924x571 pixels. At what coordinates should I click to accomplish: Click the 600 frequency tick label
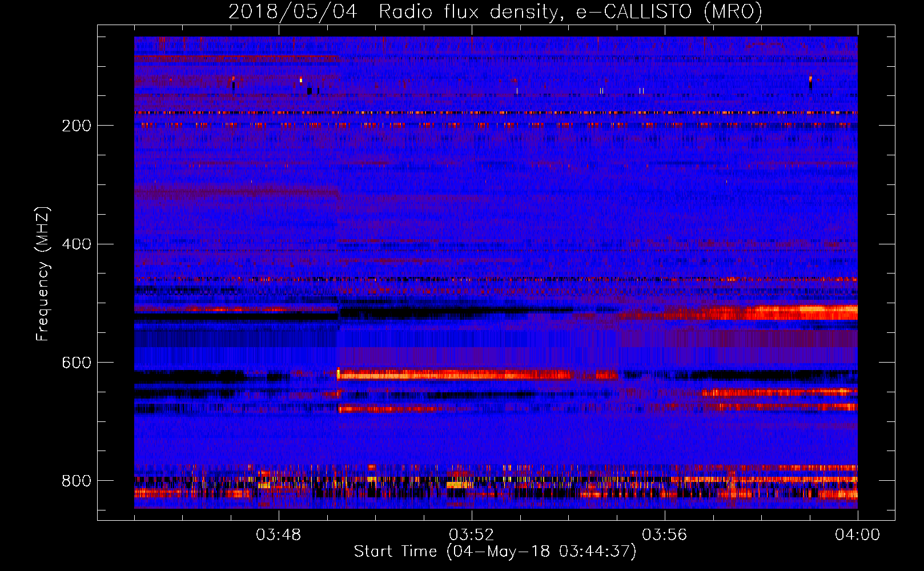(77, 363)
